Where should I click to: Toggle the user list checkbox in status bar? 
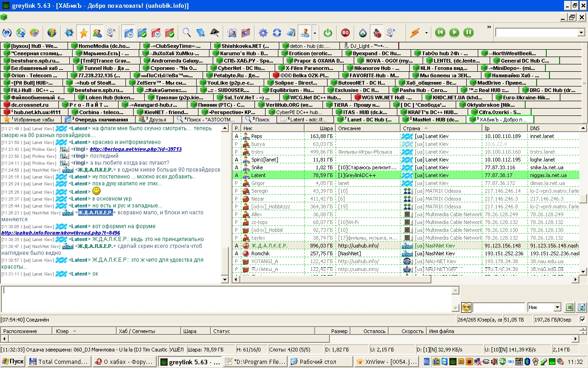[x=582, y=319]
